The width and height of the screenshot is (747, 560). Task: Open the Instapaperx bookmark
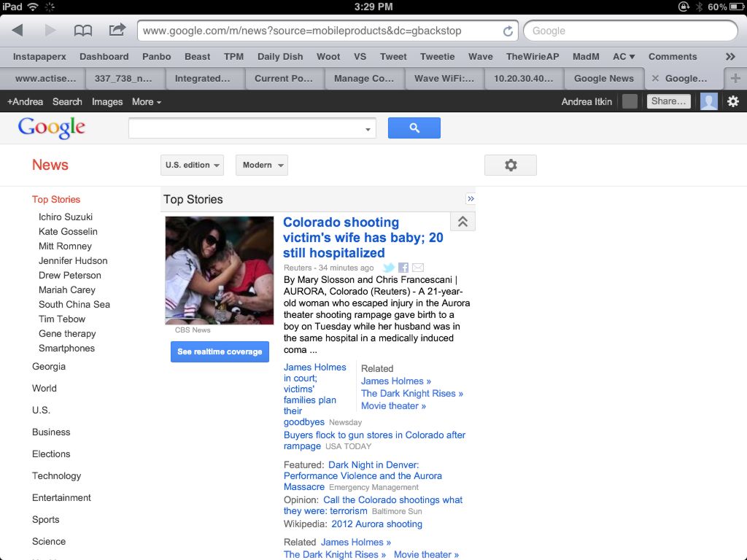(39, 57)
